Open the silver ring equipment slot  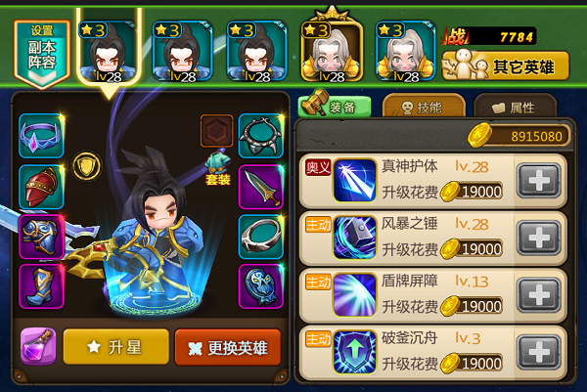tap(261, 237)
